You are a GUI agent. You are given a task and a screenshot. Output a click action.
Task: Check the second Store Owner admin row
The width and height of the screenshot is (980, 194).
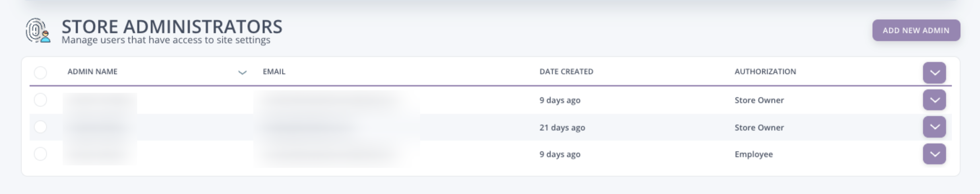pos(40,128)
